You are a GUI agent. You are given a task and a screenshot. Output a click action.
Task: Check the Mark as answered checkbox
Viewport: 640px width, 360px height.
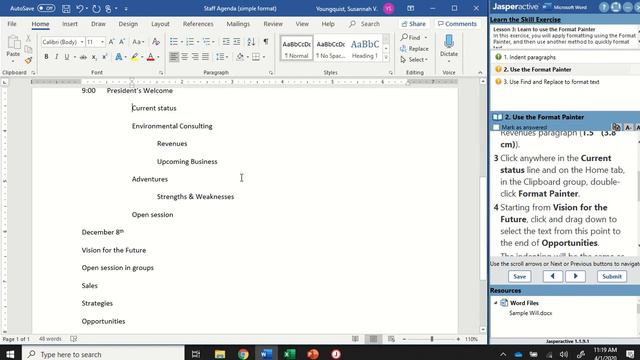tap(496, 127)
